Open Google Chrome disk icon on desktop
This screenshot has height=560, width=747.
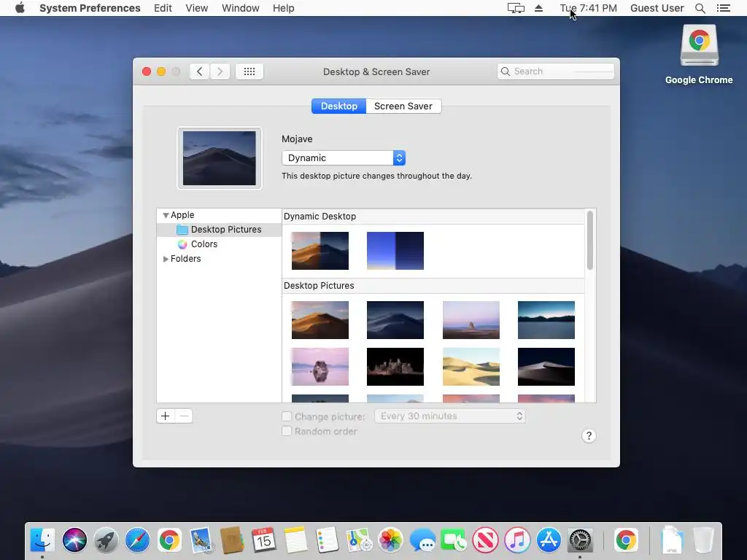click(699, 45)
